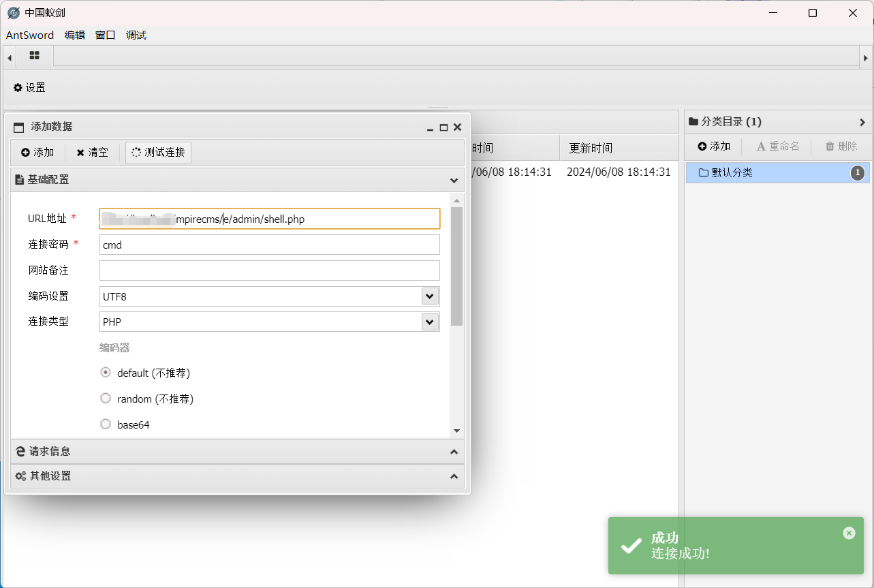Open the 调试 menu
Screen dimensions: 874x588
tap(136, 35)
